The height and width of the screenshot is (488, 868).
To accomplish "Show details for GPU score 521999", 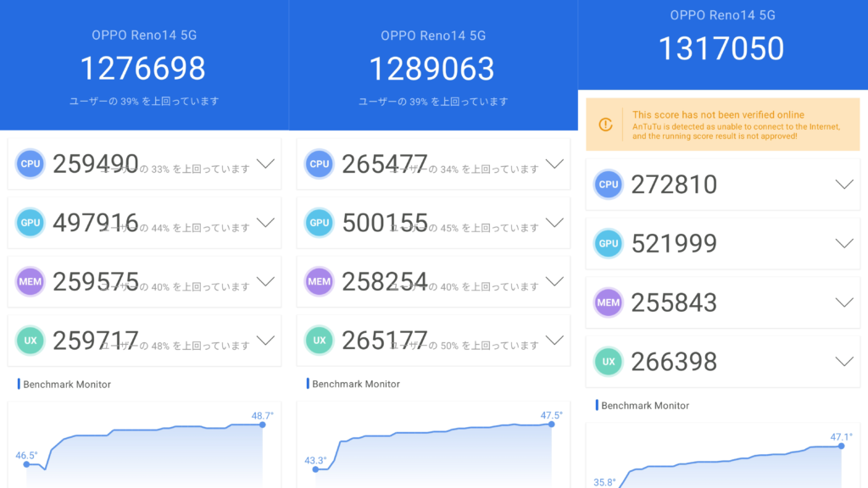I will (844, 243).
